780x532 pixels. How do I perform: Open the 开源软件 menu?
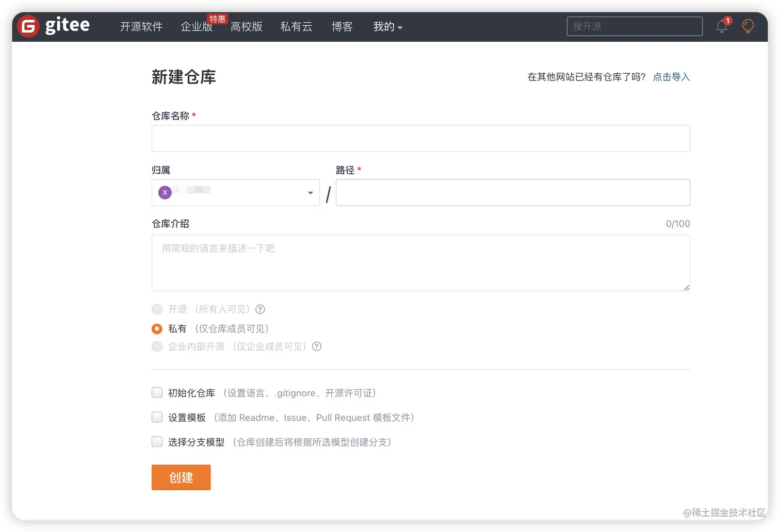141,27
